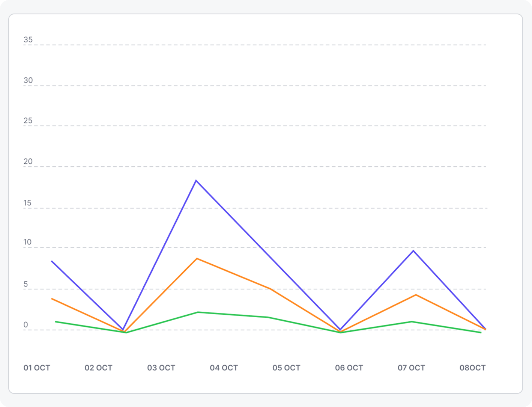532x407 pixels.
Task: Select the 04 OCT date label
Action: coord(224,368)
